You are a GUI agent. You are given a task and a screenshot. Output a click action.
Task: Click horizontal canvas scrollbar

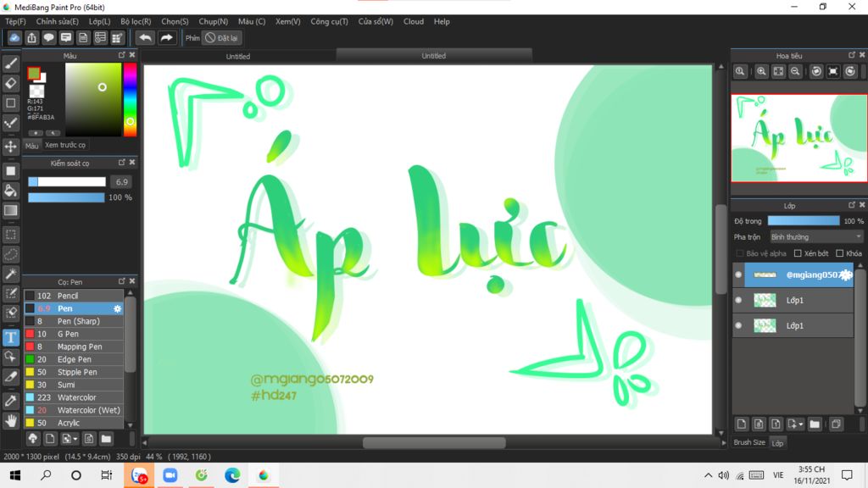click(434, 442)
